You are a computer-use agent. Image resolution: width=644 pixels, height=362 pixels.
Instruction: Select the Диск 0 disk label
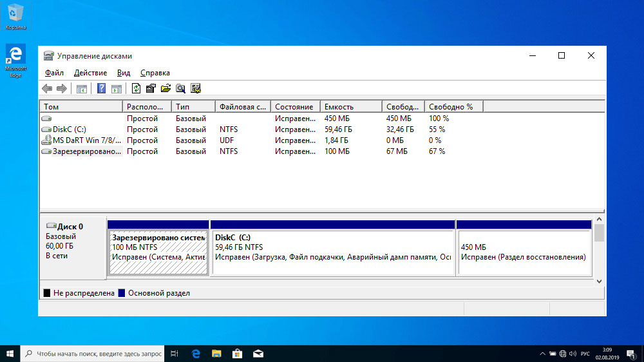pos(70,227)
